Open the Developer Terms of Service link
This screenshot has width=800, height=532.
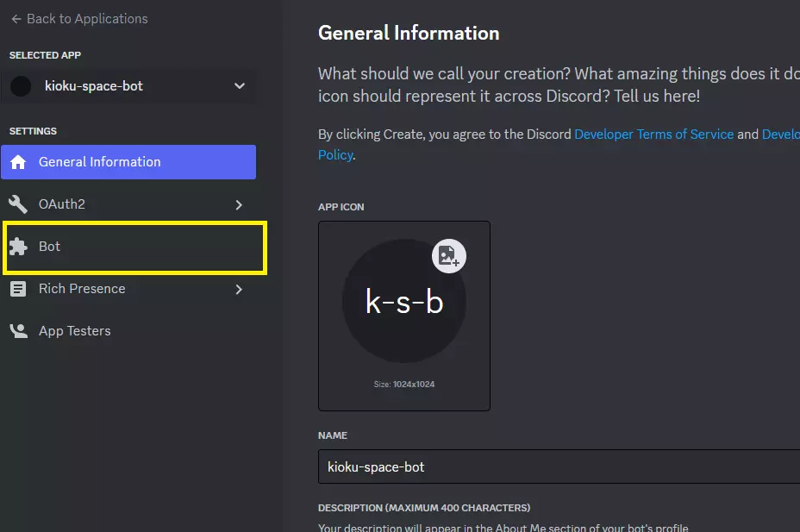click(x=653, y=135)
